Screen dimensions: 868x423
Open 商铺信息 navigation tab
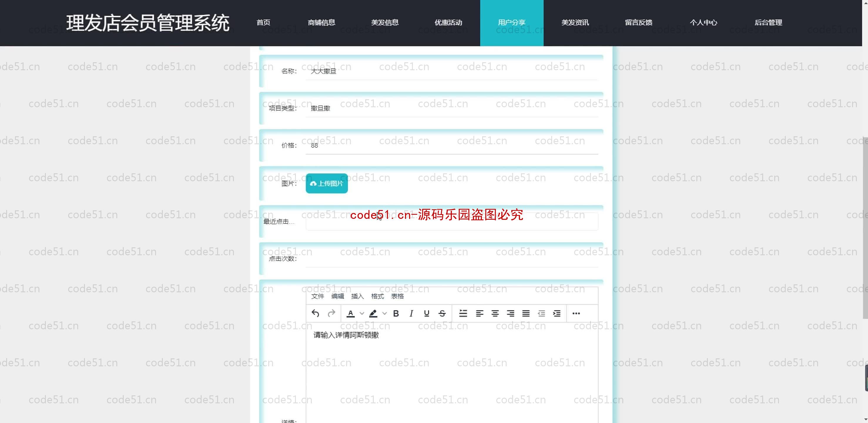321,23
